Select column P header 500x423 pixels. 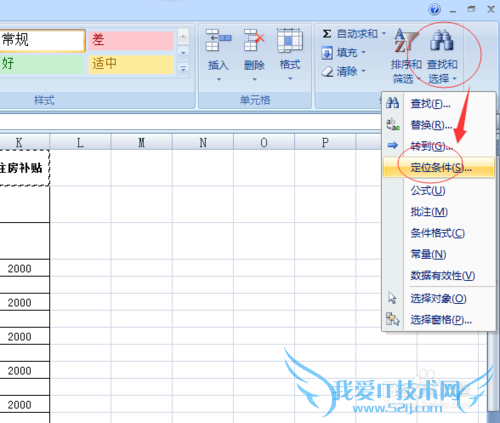tap(325, 142)
